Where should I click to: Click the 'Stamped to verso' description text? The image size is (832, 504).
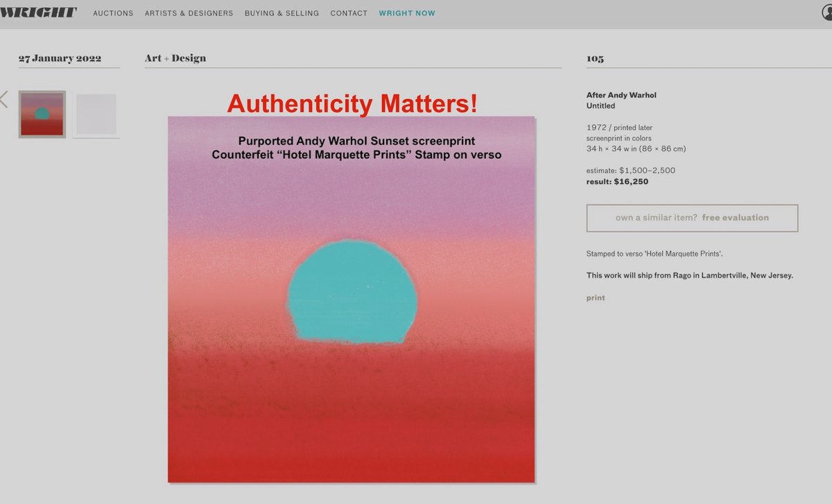pos(655,254)
